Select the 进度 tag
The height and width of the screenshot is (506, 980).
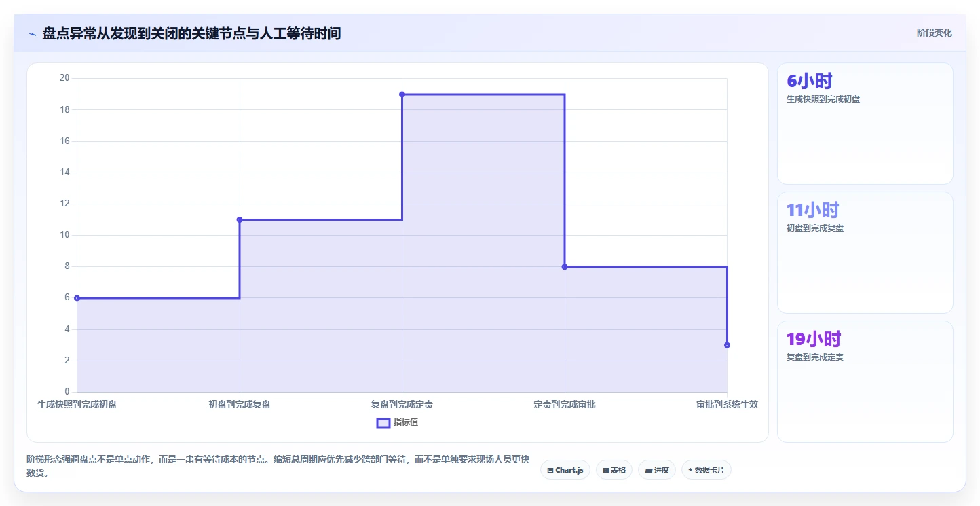tap(657, 470)
